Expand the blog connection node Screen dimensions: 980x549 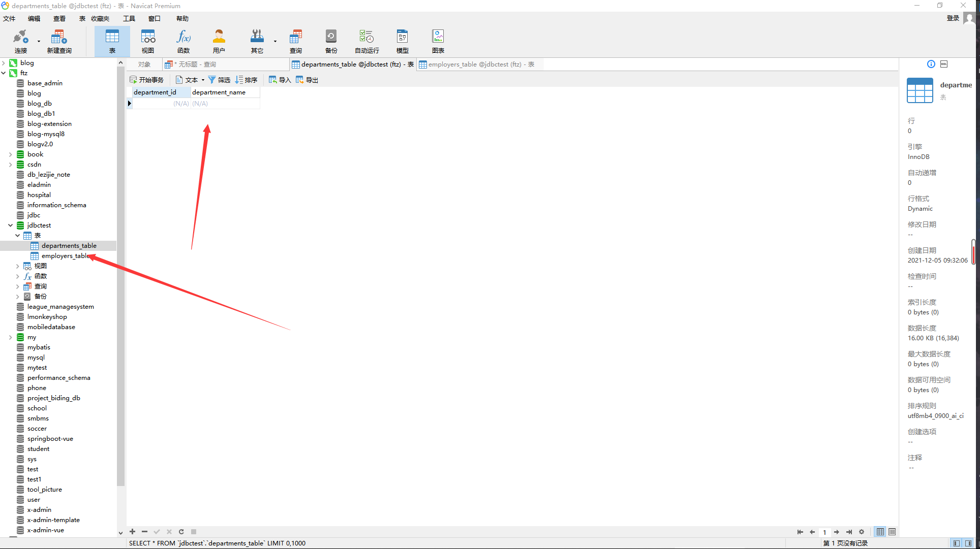(x=4, y=63)
